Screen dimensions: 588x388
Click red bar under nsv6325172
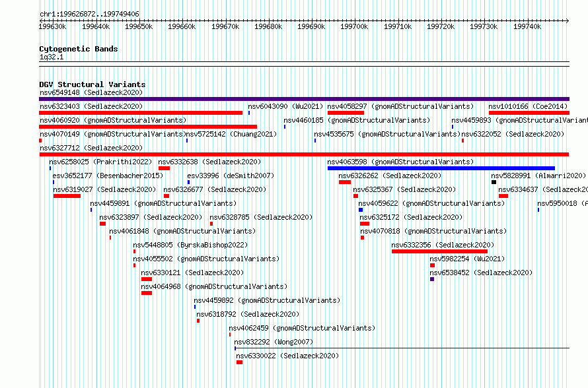(365, 224)
